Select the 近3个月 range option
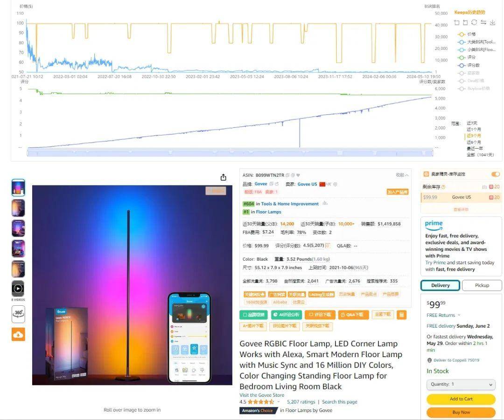 [474, 136]
